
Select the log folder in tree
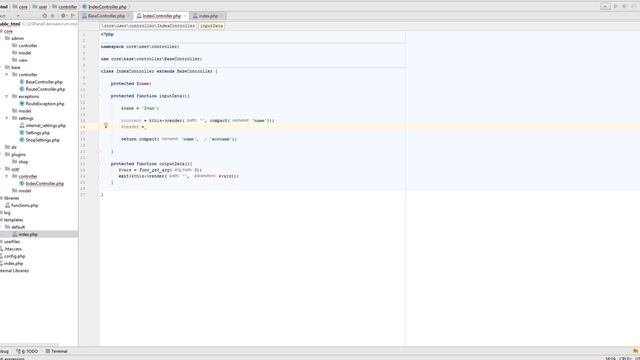click(x=7, y=213)
